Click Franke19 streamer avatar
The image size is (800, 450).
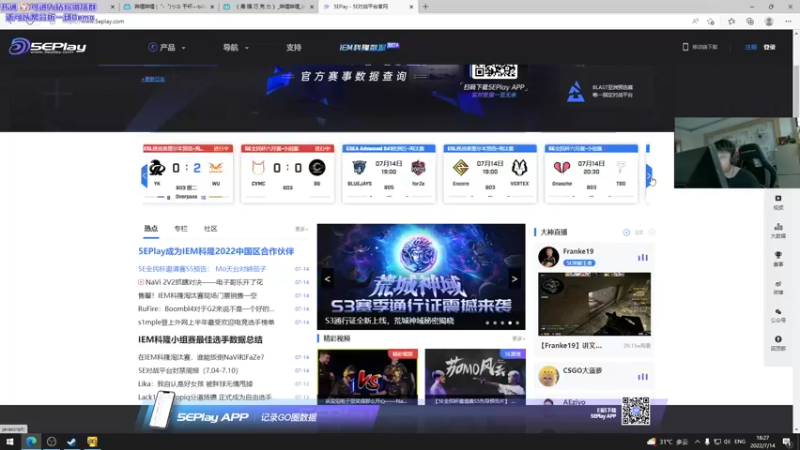point(548,257)
